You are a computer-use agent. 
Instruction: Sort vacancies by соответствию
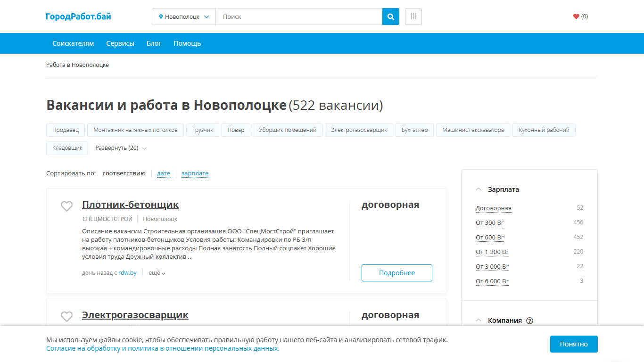pyautogui.click(x=124, y=173)
